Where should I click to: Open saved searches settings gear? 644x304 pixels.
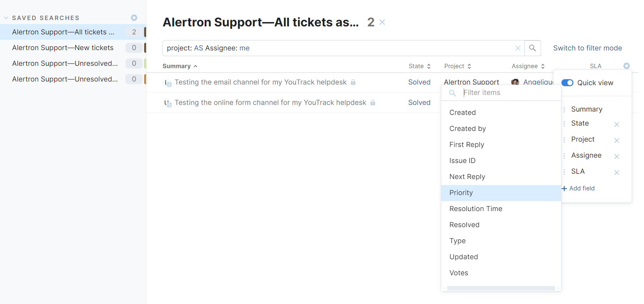(134, 18)
